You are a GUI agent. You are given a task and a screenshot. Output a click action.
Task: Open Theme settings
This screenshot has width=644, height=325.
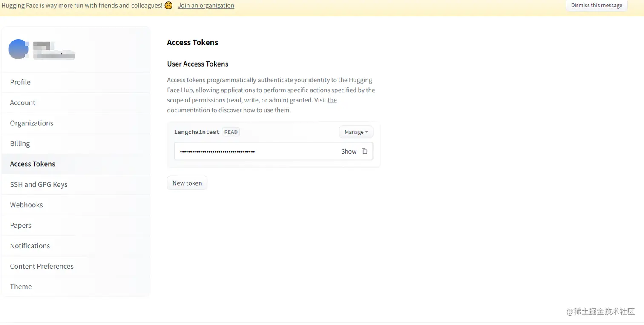pyautogui.click(x=21, y=287)
